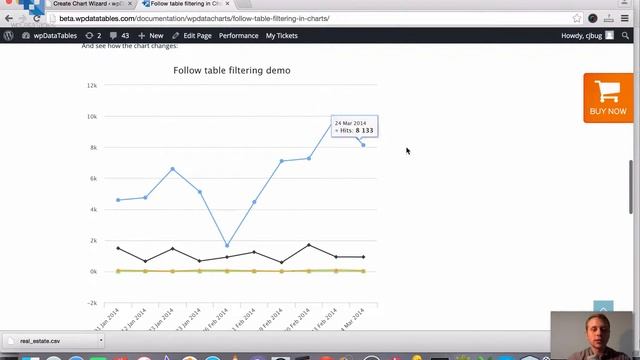Click the address bar URL

point(194,18)
